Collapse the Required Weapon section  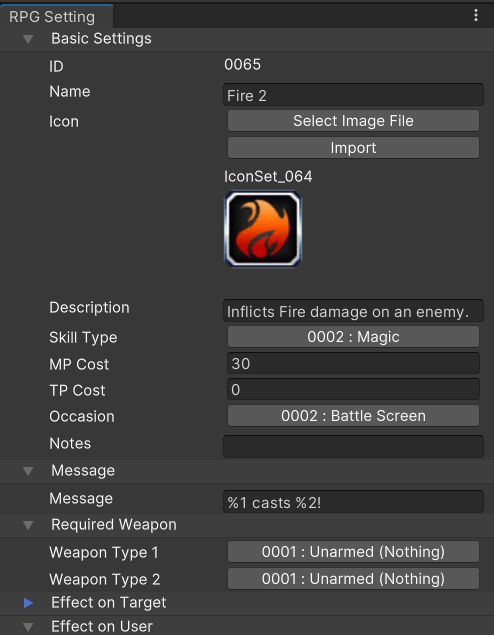pos(28,525)
